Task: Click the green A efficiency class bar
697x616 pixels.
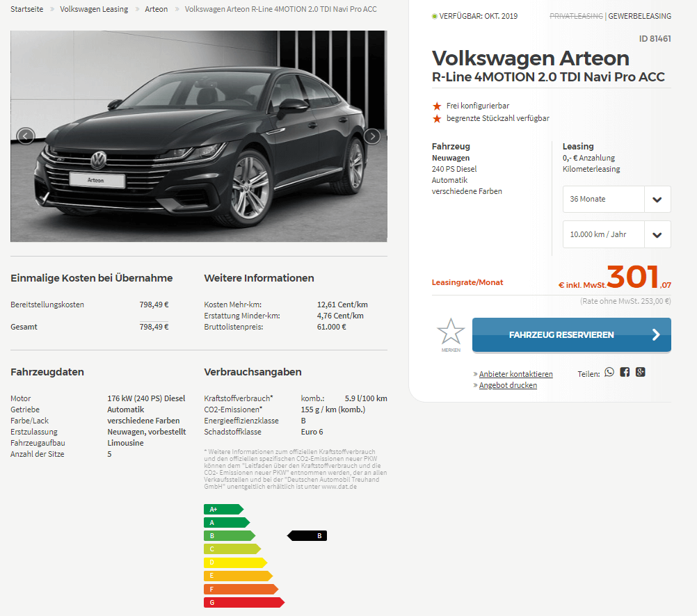Action: tap(227, 523)
